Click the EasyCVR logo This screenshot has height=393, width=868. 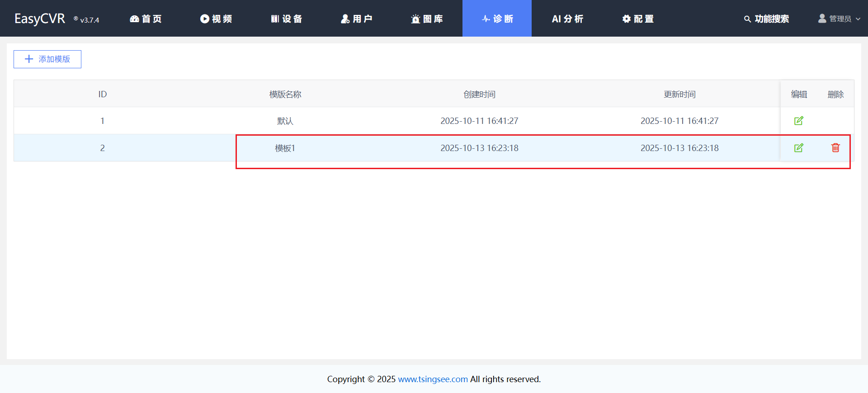40,19
